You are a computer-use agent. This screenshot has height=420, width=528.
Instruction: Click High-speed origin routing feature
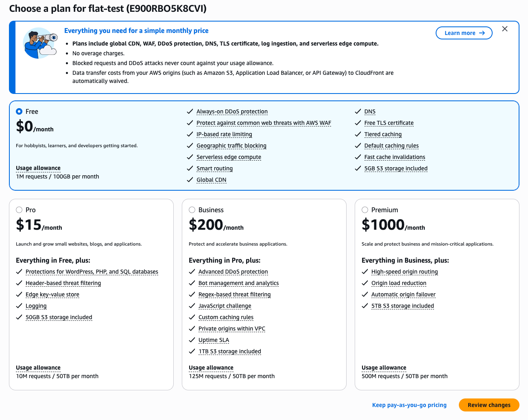tap(404, 272)
